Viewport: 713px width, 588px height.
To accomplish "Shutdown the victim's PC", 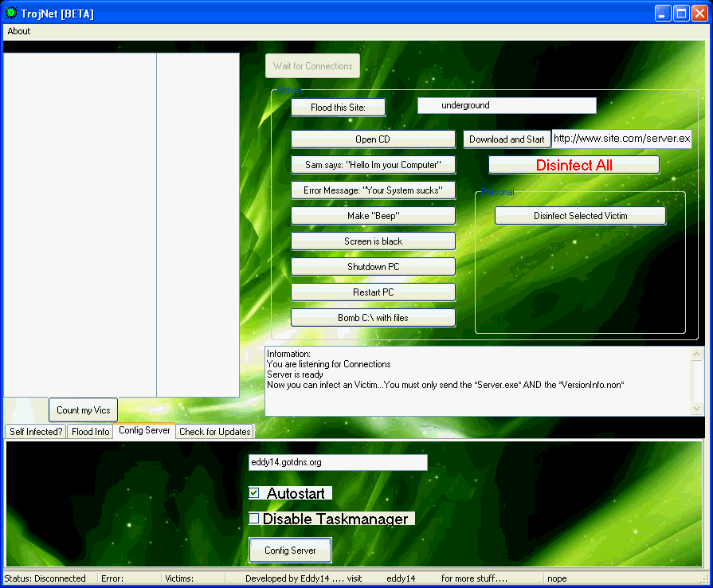I will tap(373, 266).
